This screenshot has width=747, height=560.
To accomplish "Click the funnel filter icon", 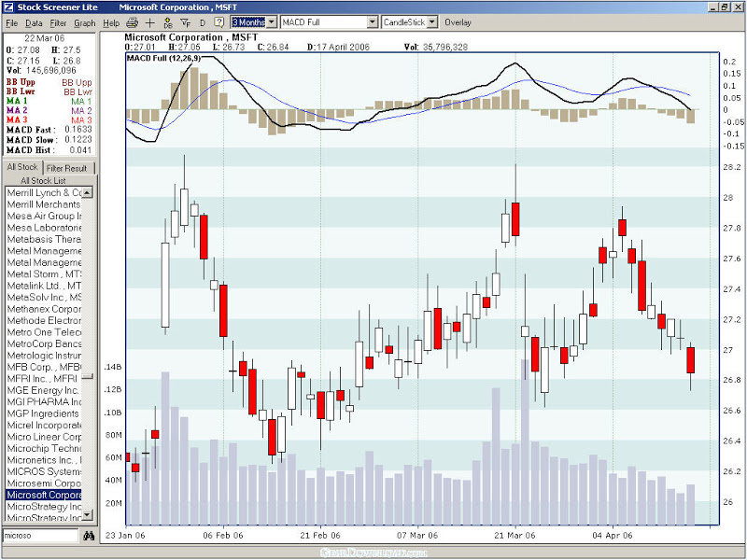I will pos(185,22).
